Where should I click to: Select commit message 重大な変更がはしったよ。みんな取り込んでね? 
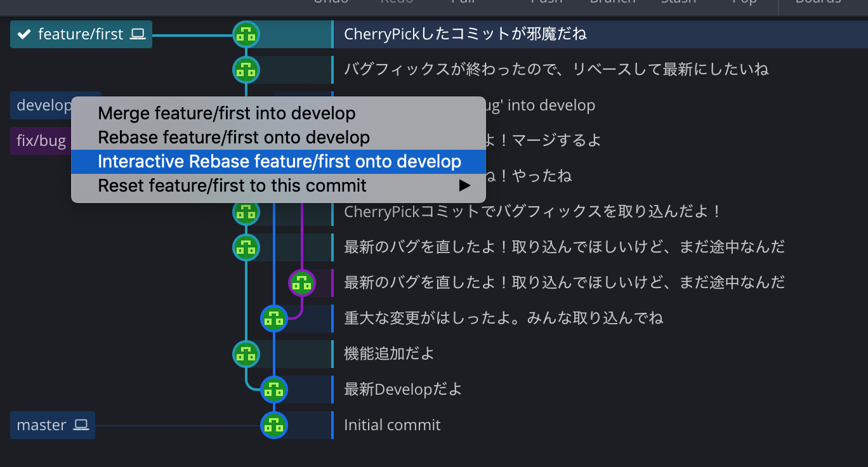(x=503, y=319)
